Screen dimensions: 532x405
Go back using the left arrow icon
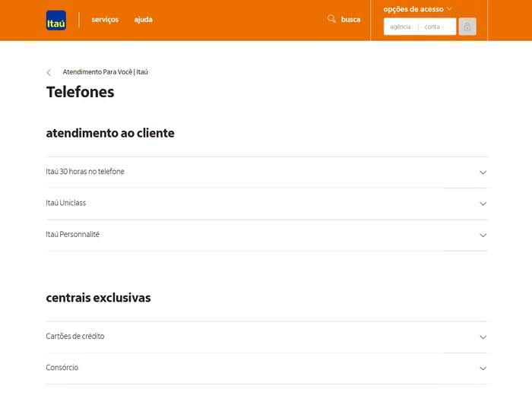coord(49,72)
